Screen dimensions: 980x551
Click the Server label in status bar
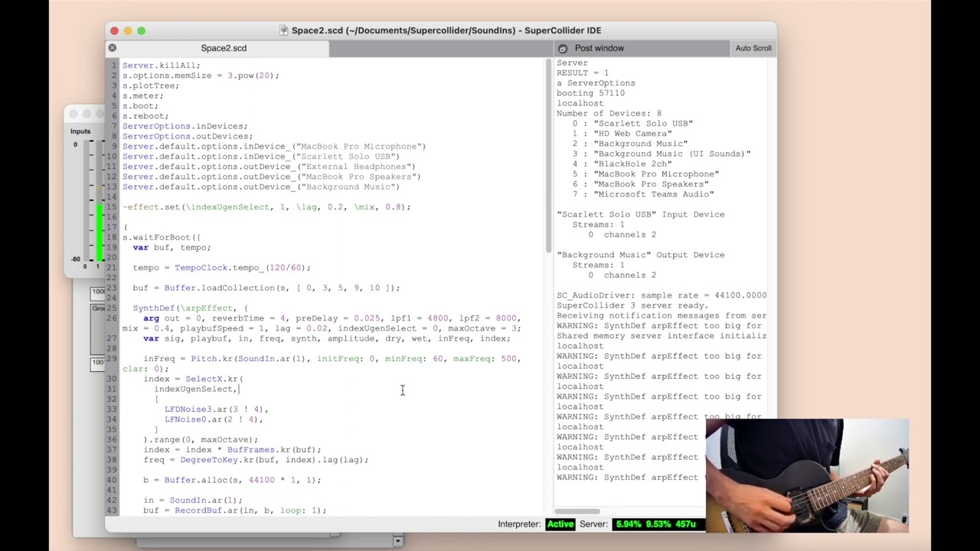pyautogui.click(x=593, y=524)
